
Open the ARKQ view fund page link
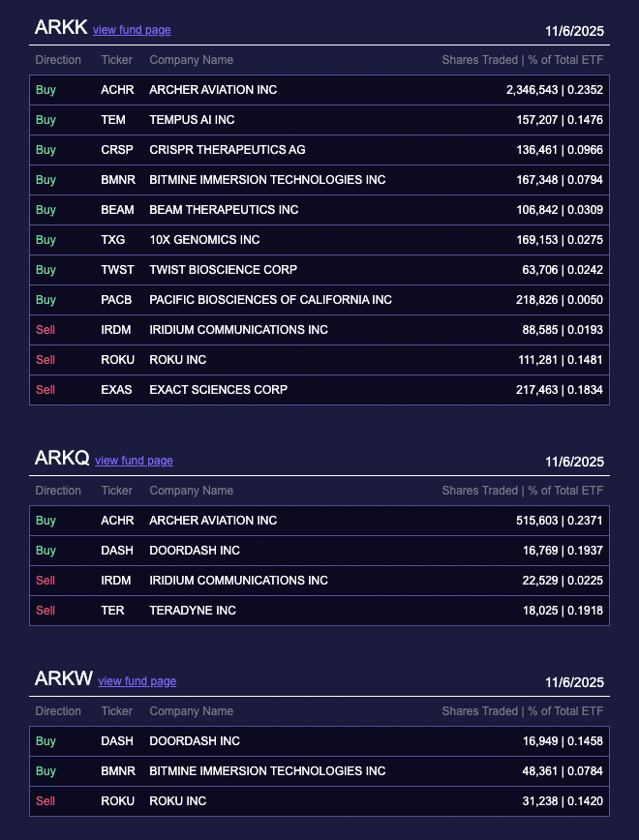pos(134,461)
